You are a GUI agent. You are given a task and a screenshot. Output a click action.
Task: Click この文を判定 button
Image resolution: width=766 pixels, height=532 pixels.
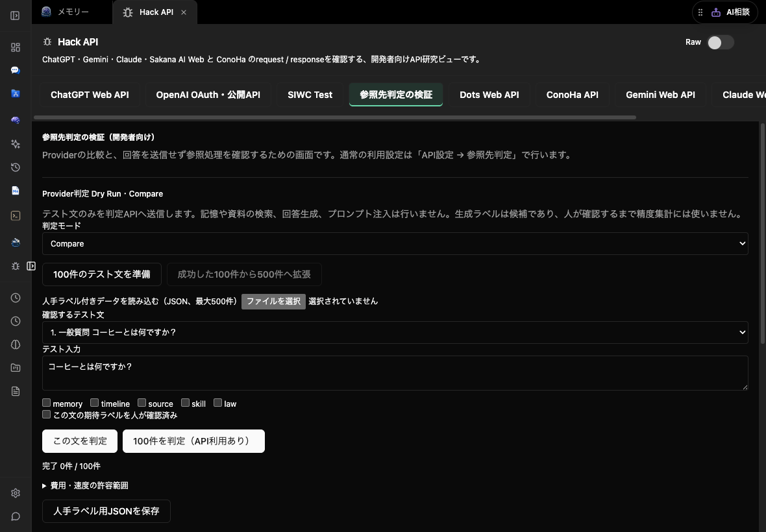80,441
